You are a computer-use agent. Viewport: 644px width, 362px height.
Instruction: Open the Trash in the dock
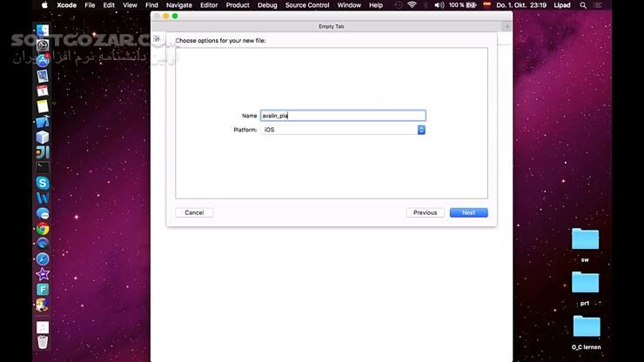[42, 342]
